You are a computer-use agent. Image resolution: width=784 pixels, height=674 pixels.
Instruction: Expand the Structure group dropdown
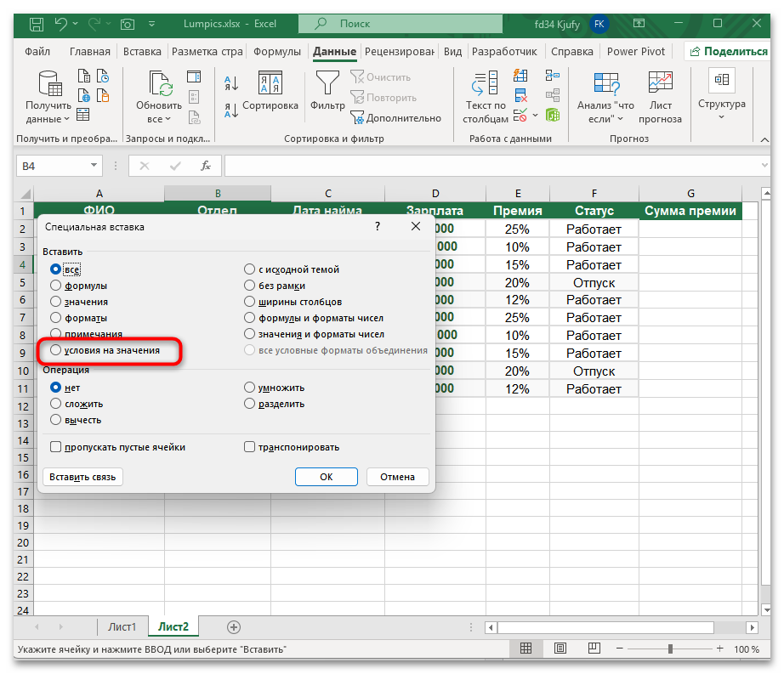(x=721, y=116)
